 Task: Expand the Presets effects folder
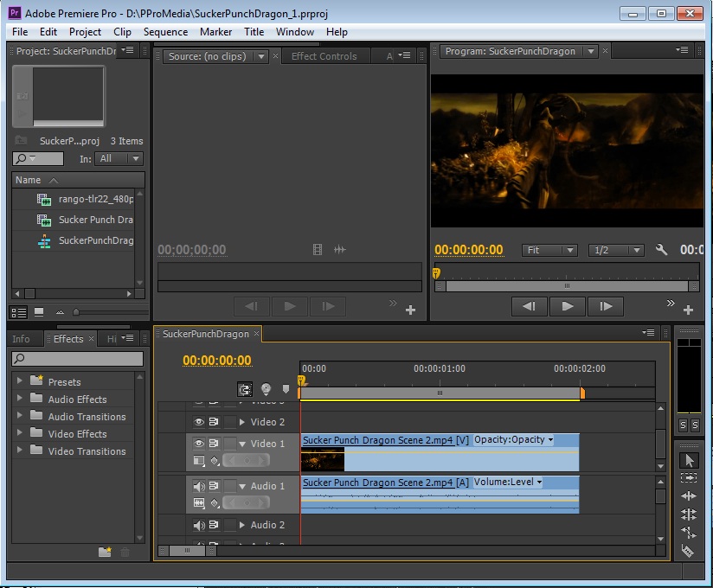20,380
